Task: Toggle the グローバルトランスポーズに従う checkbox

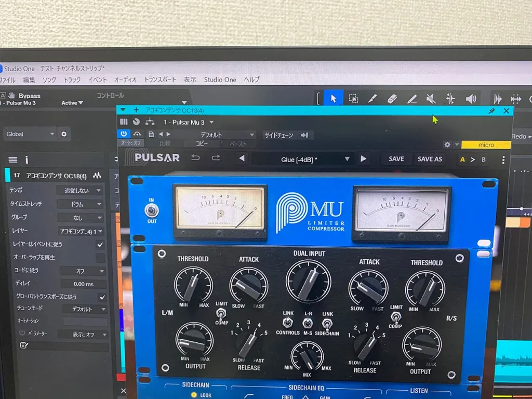Action: [102, 297]
